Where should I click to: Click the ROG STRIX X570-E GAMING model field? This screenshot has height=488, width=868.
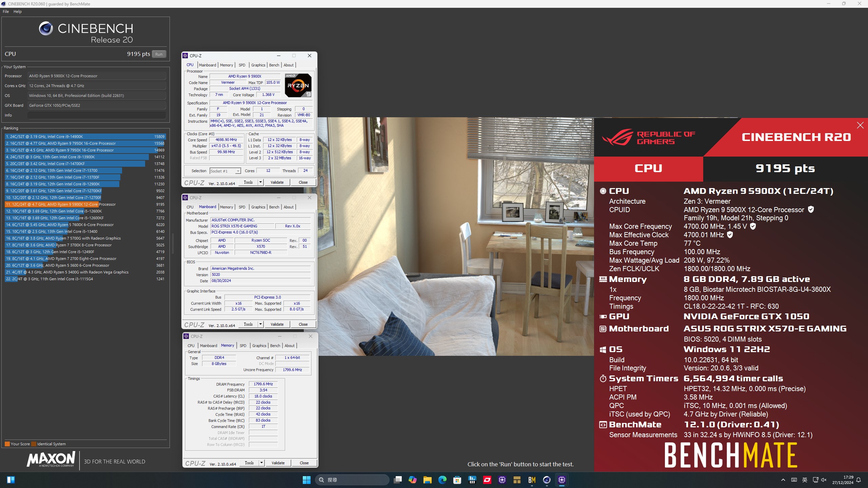pos(242,226)
